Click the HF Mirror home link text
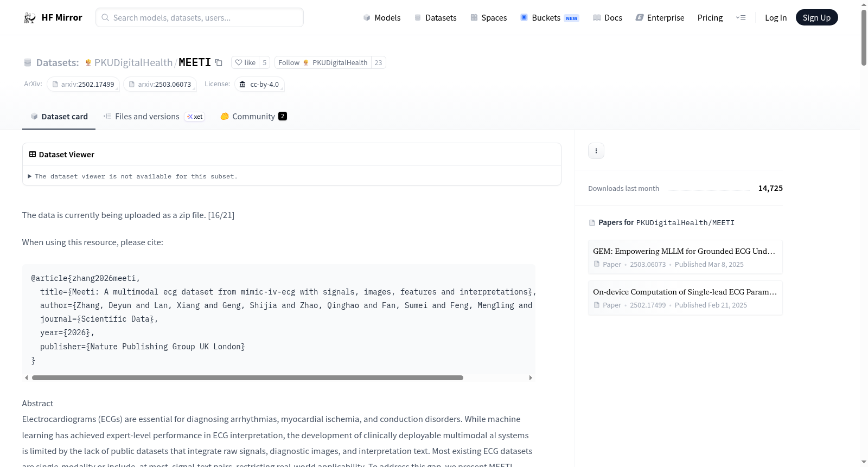The width and height of the screenshot is (868, 467). pos(62,17)
